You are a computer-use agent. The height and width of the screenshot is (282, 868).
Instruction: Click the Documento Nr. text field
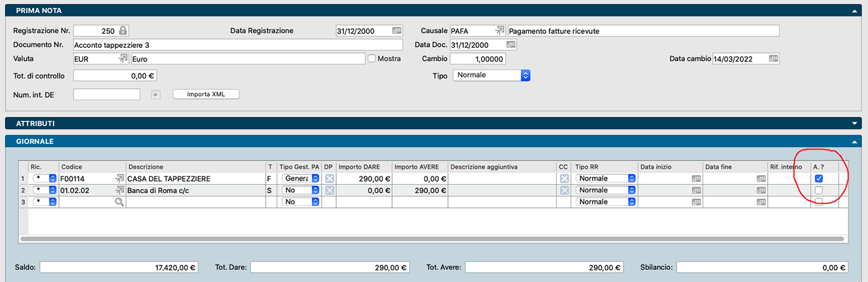click(x=237, y=45)
